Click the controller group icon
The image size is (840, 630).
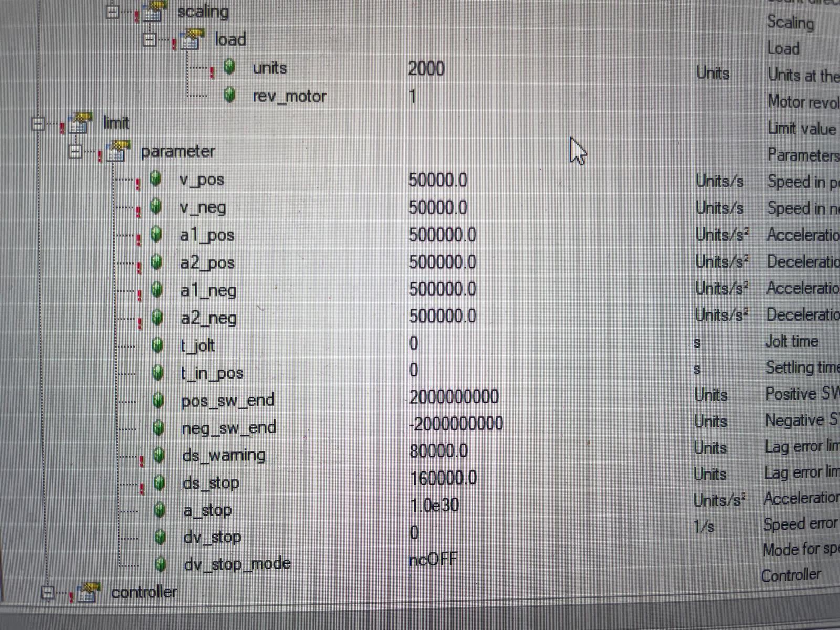click(x=88, y=592)
